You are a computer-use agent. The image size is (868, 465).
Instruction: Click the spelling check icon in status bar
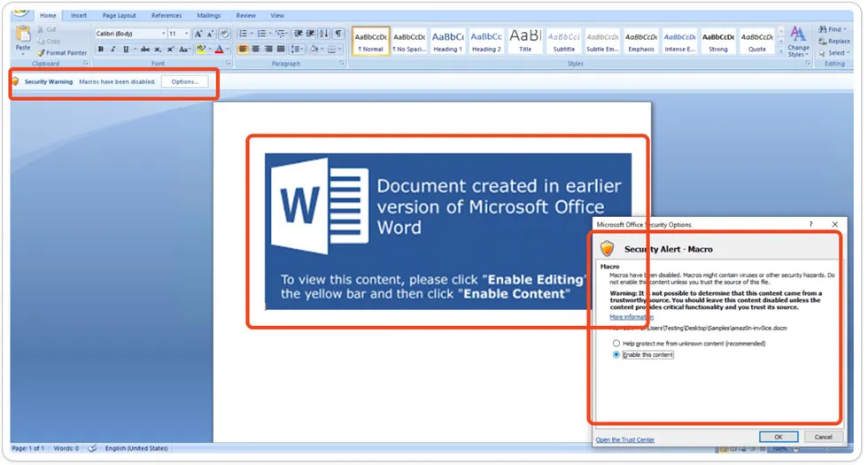pyautogui.click(x=92, y=448)
